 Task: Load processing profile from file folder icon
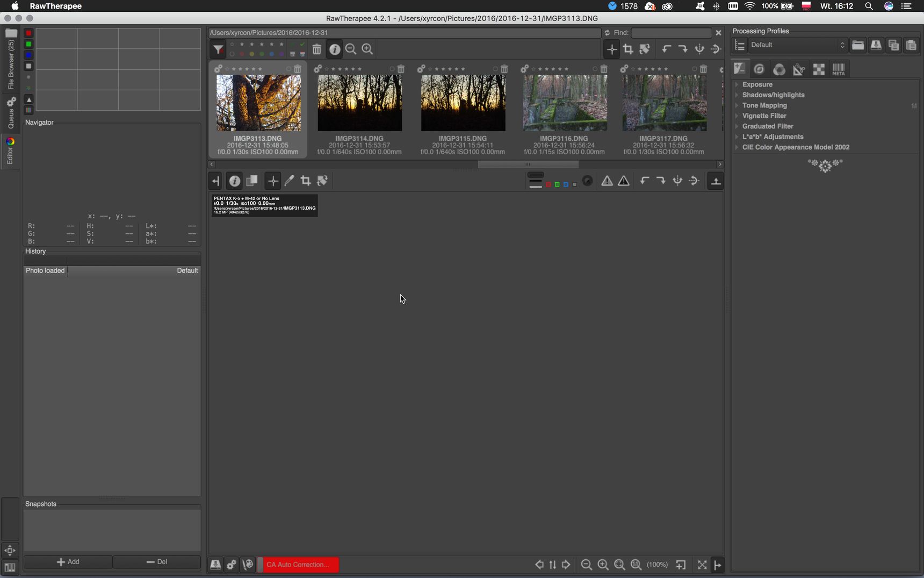tap(858, 45)
